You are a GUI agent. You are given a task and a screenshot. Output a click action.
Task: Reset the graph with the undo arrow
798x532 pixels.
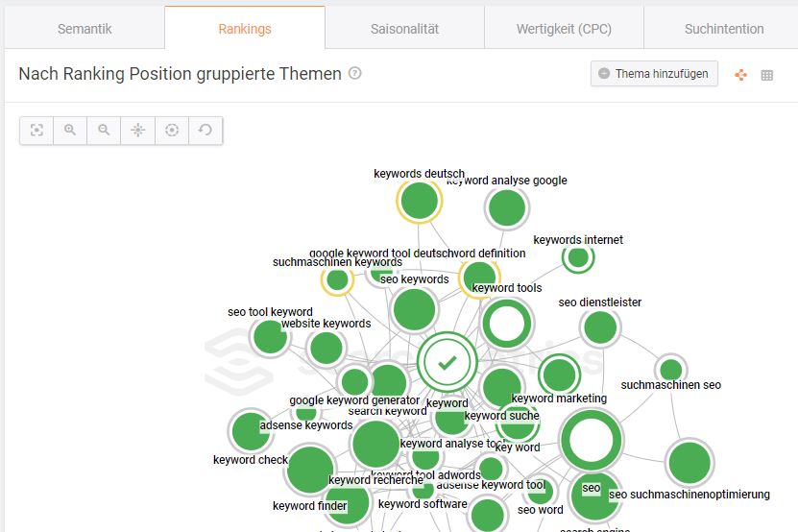point(206,131)
